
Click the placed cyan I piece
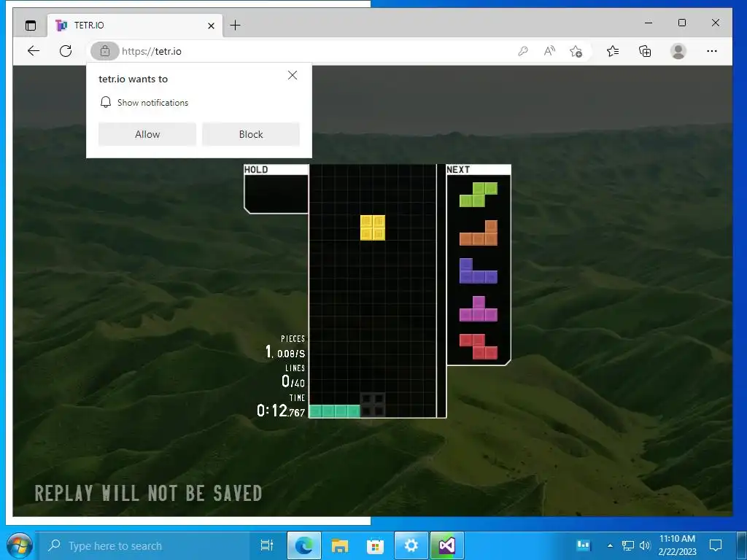point(335,411)
